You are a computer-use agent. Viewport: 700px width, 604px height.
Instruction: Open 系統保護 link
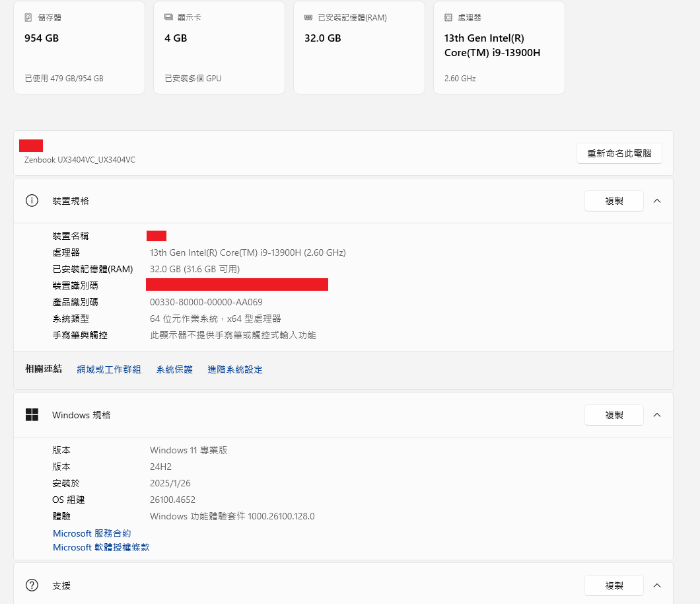coord(174,369)
